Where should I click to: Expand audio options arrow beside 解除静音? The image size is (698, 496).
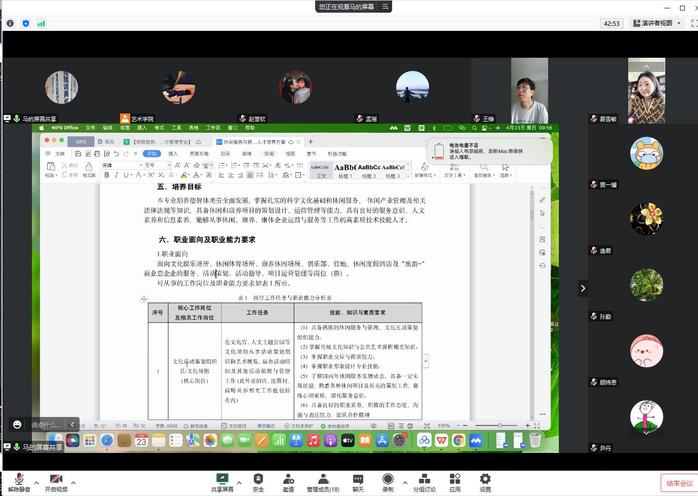33,477
